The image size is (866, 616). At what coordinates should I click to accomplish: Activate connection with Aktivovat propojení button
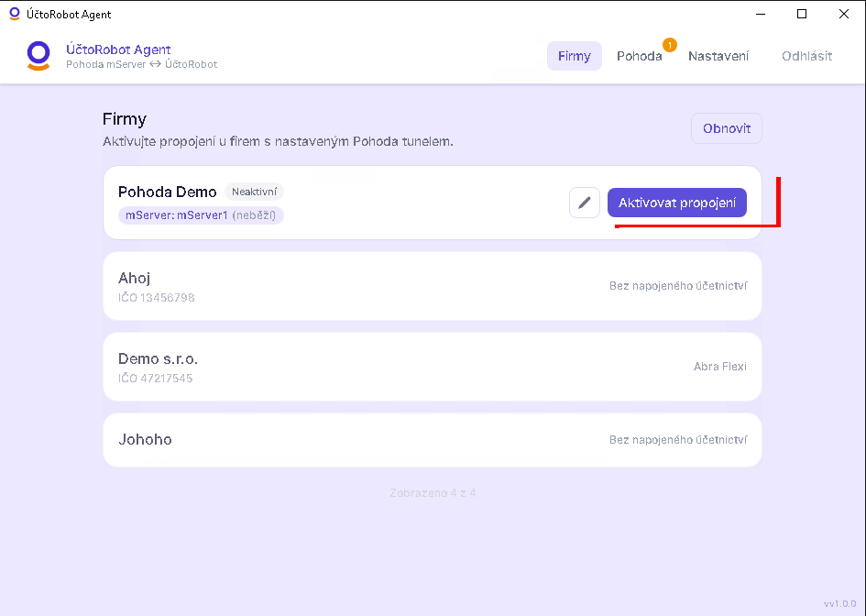point(677,203)
